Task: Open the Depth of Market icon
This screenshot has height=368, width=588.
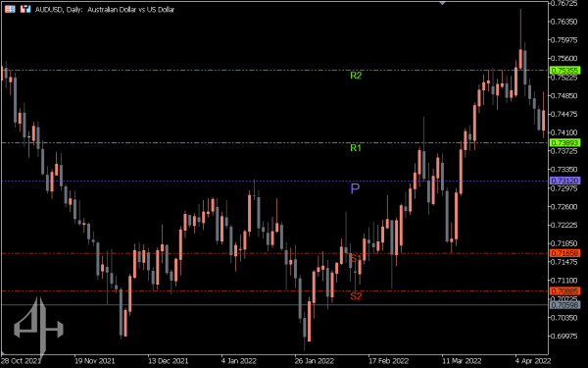Action: (25, 9)
